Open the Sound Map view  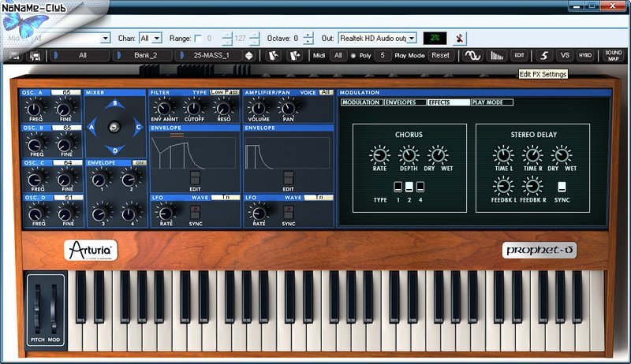tap(614, 55)
